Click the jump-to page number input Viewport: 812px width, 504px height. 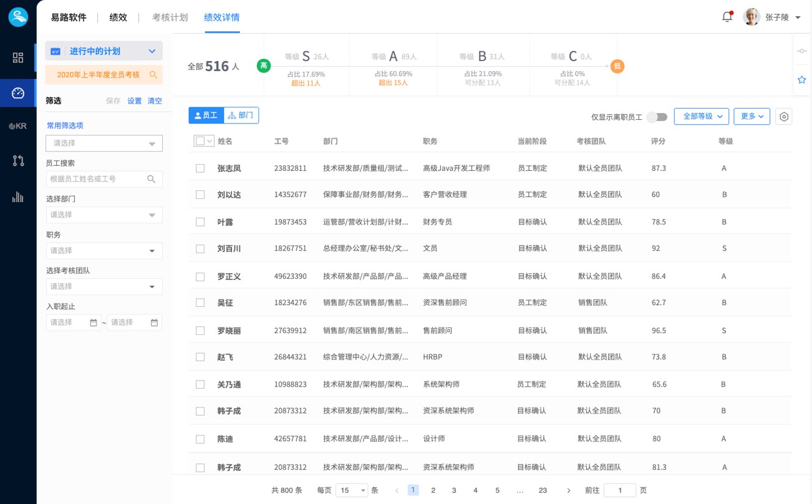coord(619,490)
